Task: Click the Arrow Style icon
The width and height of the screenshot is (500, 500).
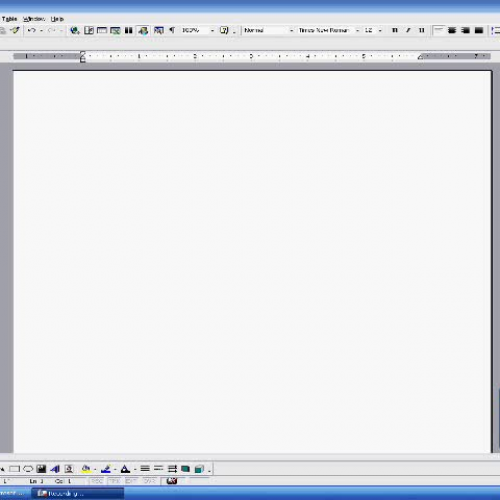Action: coord(172,469)
